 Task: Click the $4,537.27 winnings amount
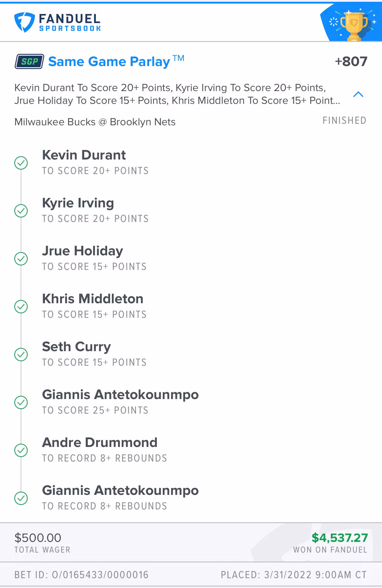point(339,538)
